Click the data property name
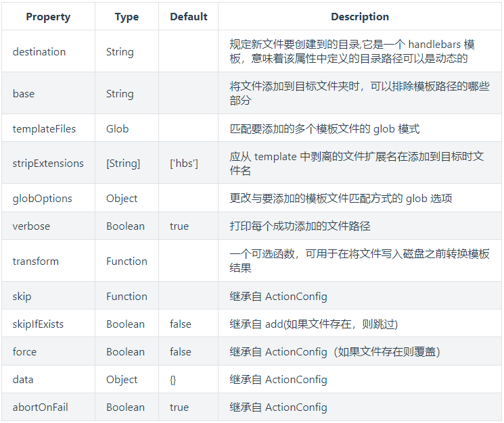The image size is (504, 423). 23,380
